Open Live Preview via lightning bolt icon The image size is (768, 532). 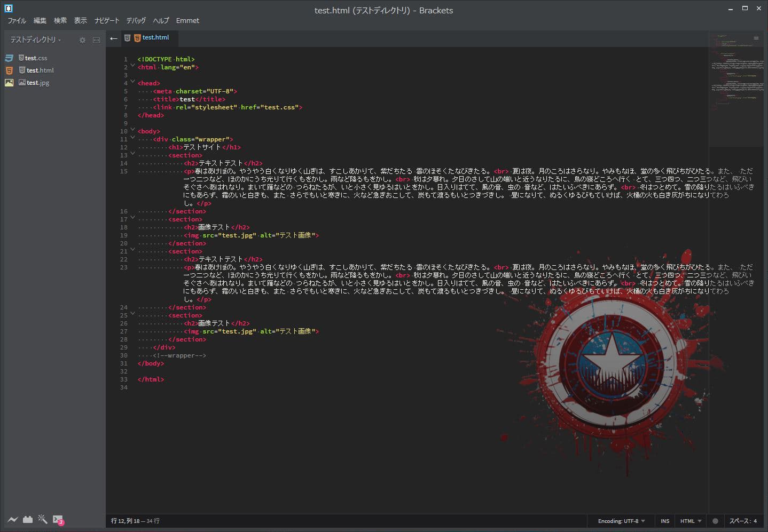13,519
